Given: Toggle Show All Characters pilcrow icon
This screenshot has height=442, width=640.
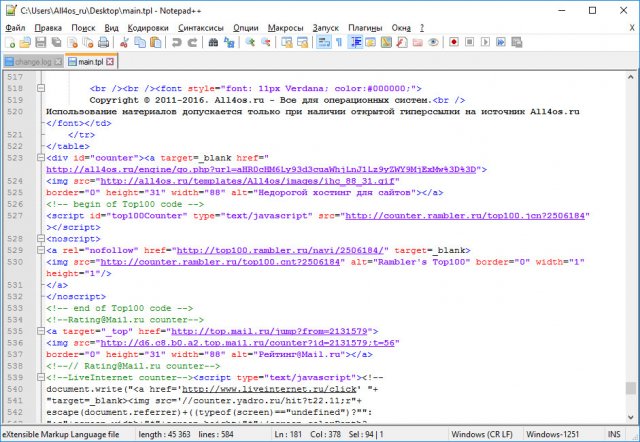Looking at the screenshot, I should pyautogui.click(x=339, y=42).
